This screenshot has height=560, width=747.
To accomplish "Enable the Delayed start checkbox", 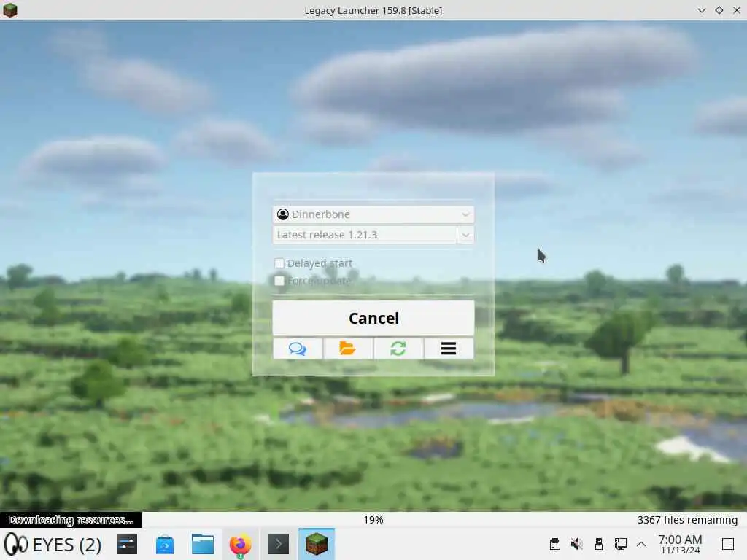I will click(x=279, y=262).
